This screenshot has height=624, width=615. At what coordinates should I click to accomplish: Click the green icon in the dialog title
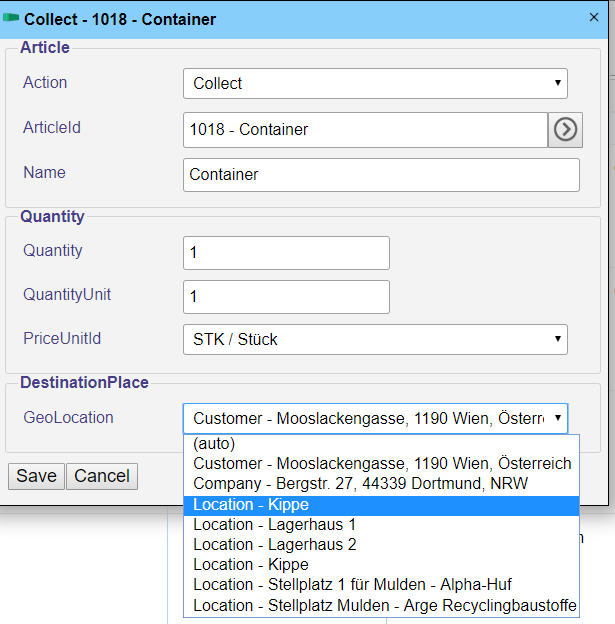[11, 18]
